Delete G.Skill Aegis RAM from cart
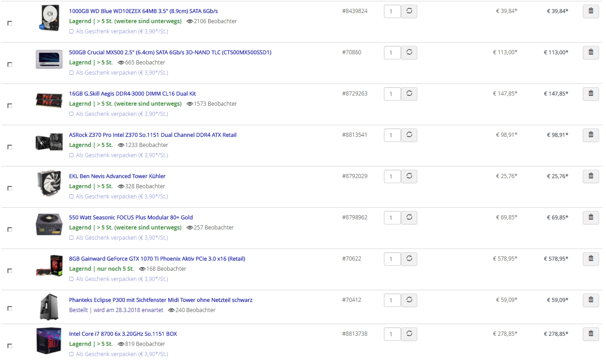606x364 pixels. point(591,94)
